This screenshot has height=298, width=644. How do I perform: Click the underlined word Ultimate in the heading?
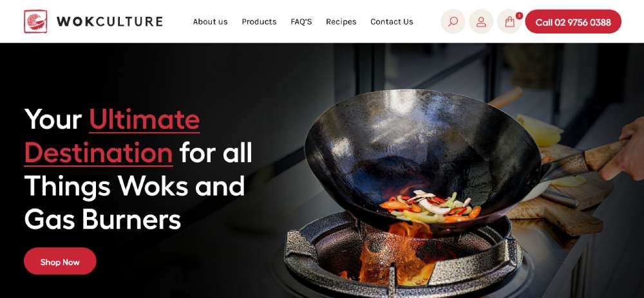(x=144, y=120)
